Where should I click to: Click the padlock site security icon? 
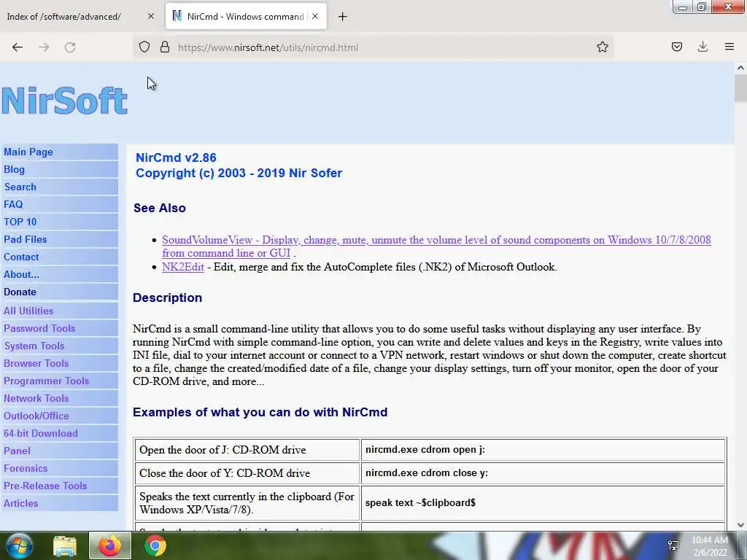(x=165, y=47)
